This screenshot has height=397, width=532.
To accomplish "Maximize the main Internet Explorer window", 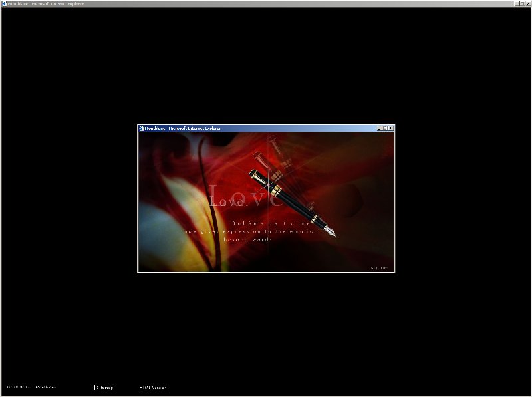I will pos(521,3).
